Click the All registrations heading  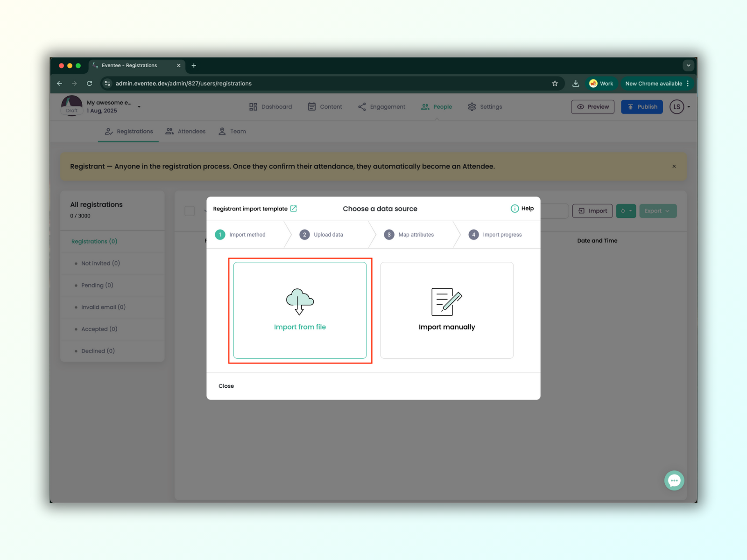tap(96, 204)
